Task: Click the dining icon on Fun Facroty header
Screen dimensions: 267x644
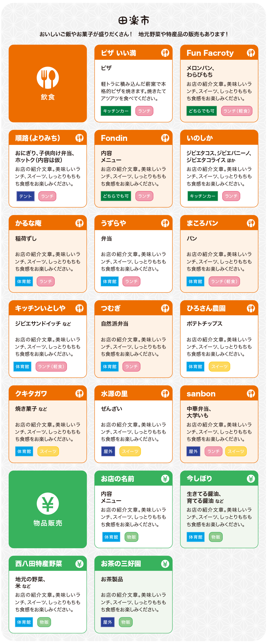Action: tap(251, 53)
